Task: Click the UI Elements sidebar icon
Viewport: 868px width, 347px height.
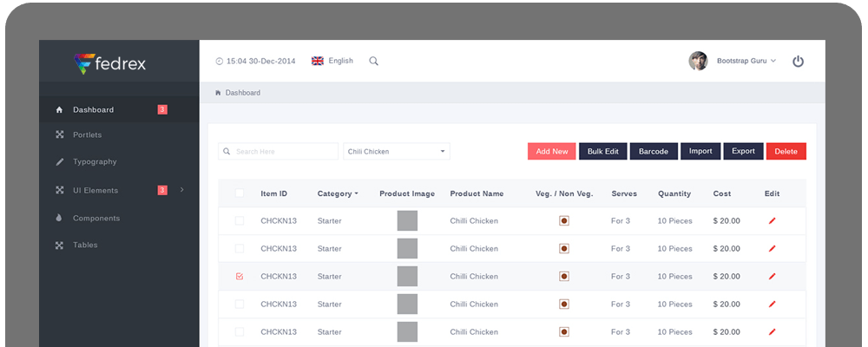Action: [x=60, y=190]
